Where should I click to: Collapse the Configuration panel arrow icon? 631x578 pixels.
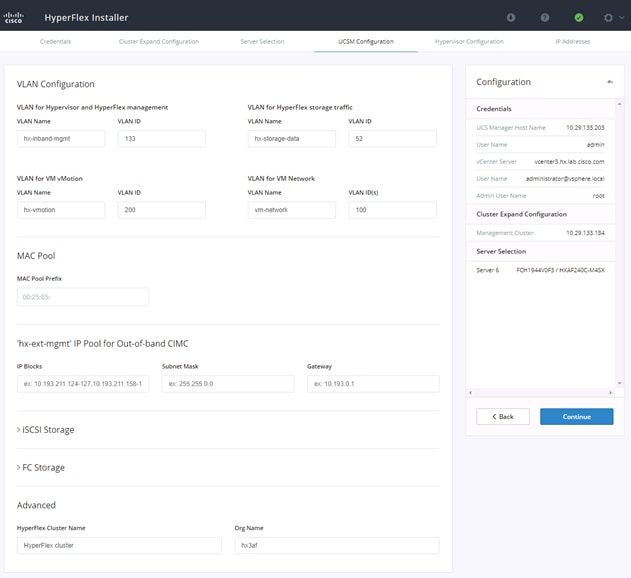tap(610, 82)
